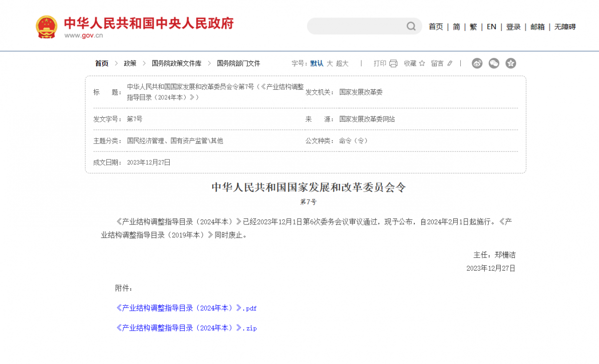Go to 政策 in the breadcrumb
This screenshot has width=599, height=364.
pos(130,63)
